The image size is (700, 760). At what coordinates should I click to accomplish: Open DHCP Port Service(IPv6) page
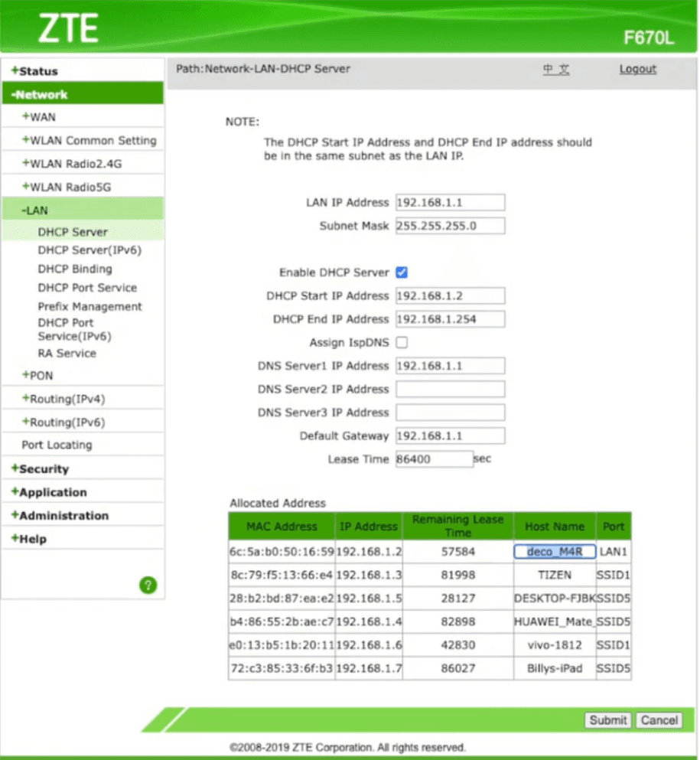tap(75, 329)
